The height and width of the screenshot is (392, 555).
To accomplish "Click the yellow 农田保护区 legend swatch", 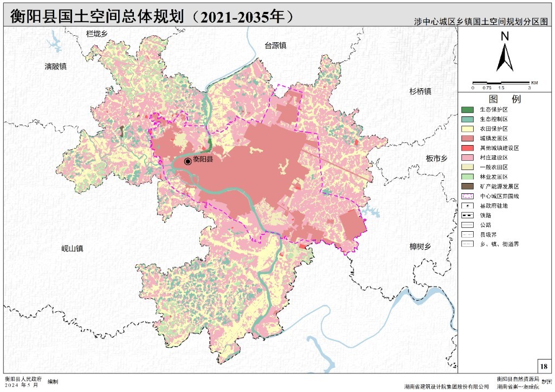I will tap(467, 129).
